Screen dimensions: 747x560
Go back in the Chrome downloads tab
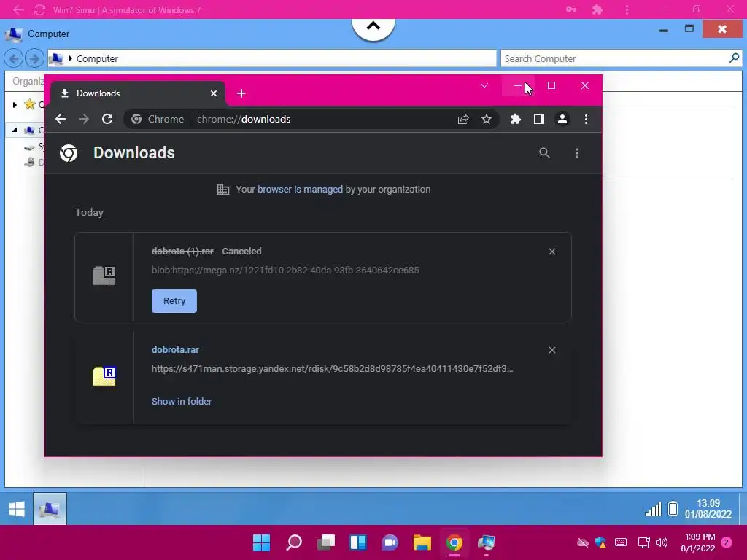pos(61,119)
